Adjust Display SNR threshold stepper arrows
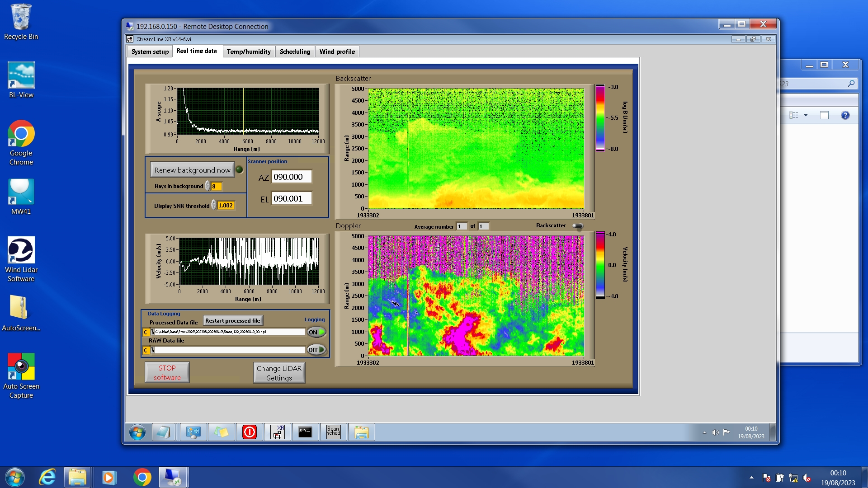The height and width of the screenshot is (488, 868). point(214,206)
